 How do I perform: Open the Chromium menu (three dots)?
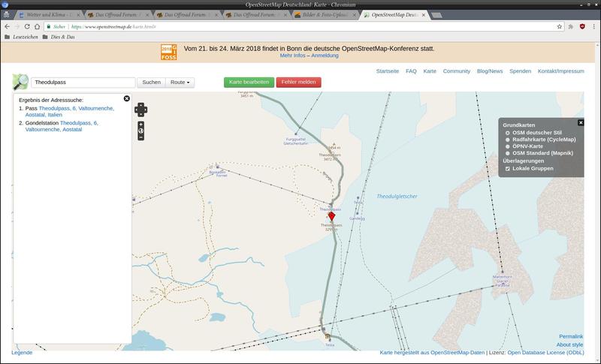click(x=593, y=26)
